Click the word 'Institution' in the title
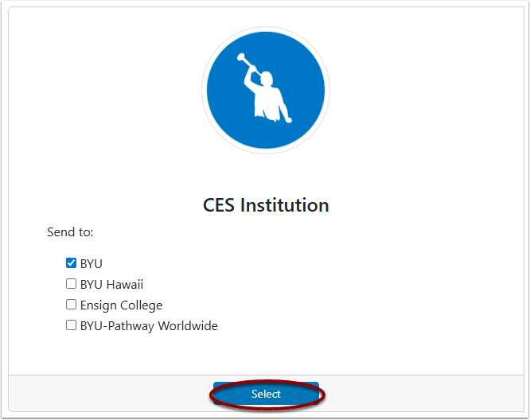The width and height of the screenshot is (530, 420). [x=285, y=205]
